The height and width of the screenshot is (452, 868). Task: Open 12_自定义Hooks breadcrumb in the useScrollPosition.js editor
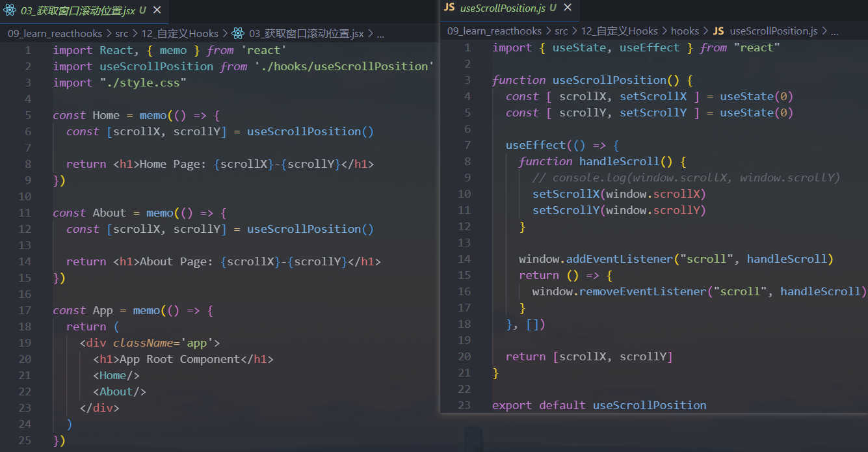coord(620,31)
